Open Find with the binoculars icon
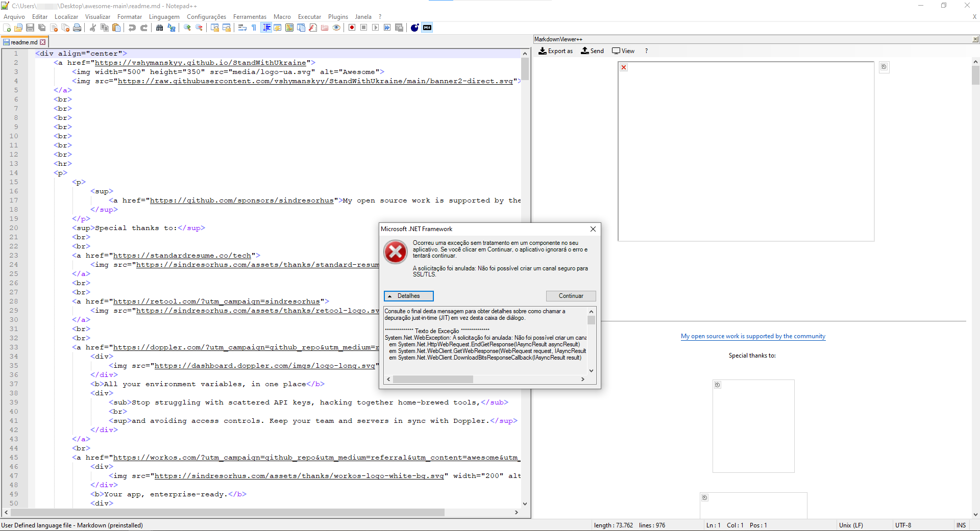Viewport: 980px width, 531px height. click(x=160, y=28)
